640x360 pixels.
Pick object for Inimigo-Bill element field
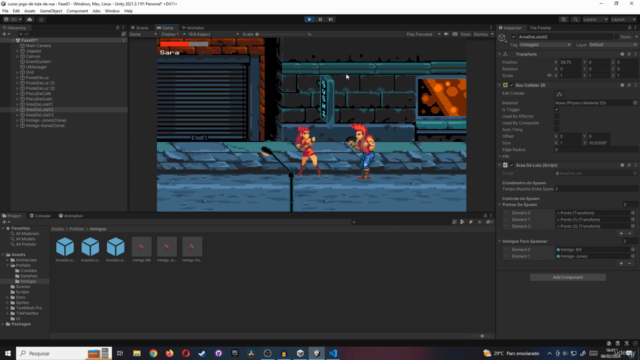633,250
